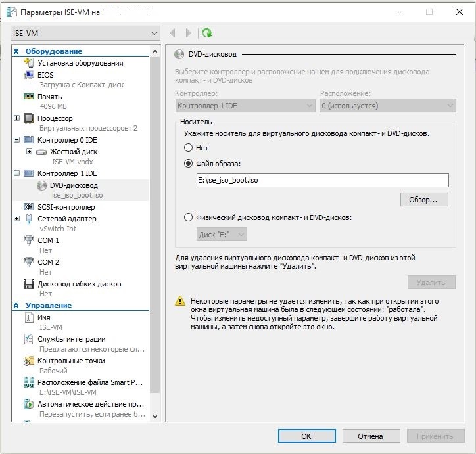
Task: Click the OK button
Action: point(306,436)
